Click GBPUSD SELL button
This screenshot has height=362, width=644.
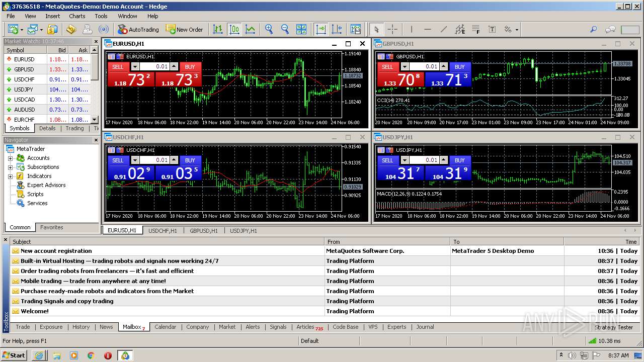click(387, 67)
